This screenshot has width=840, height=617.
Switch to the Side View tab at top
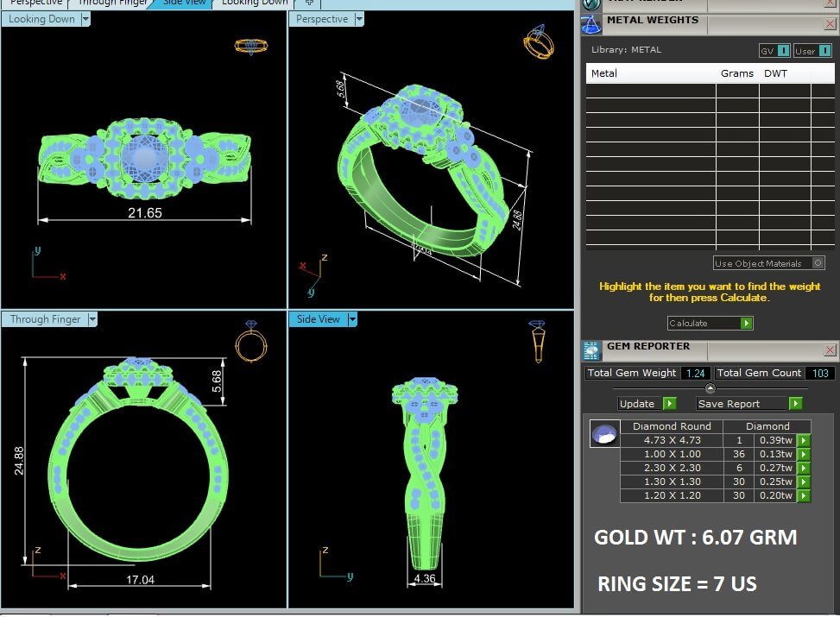(x=183, y=3)
